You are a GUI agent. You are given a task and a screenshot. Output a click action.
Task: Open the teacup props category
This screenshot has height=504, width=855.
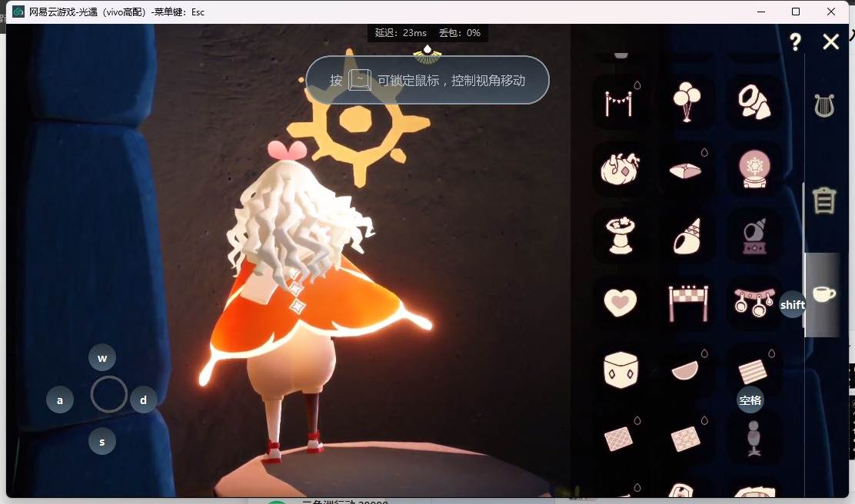(x=824, y=294)
